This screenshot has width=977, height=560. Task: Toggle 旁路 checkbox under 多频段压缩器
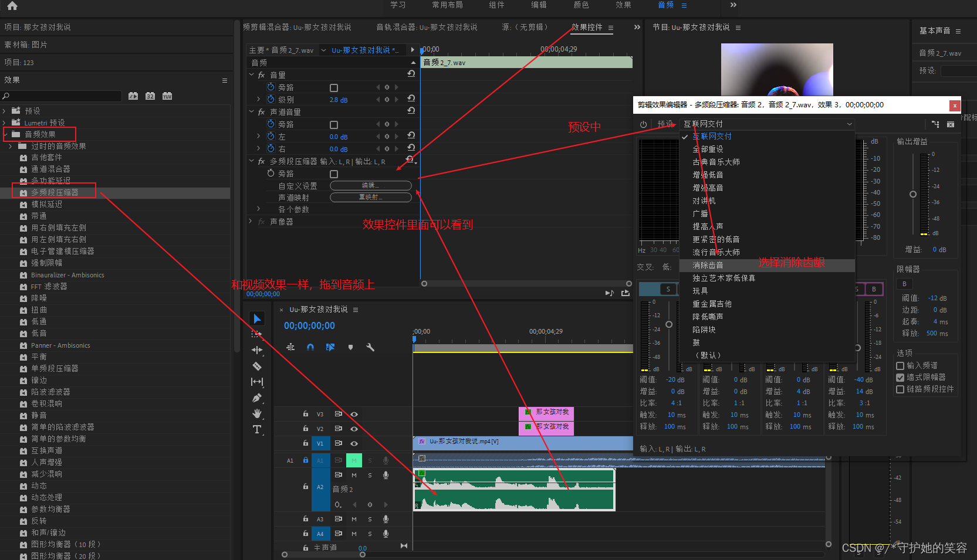pos(334,174)
